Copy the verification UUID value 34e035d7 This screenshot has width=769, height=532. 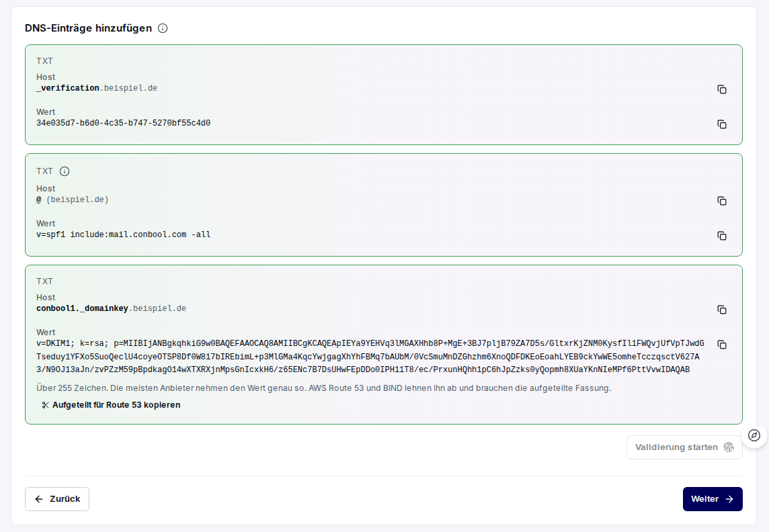point(721,124)
